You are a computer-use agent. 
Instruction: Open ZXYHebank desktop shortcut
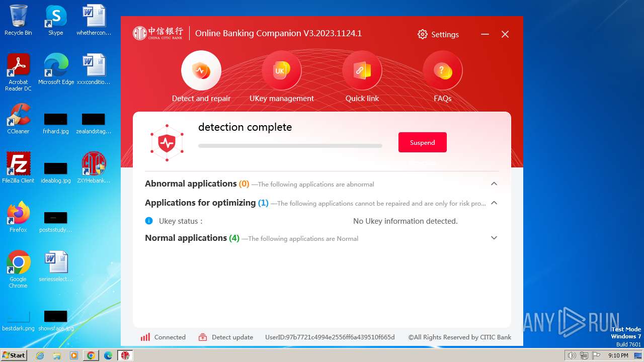[94, 168]
